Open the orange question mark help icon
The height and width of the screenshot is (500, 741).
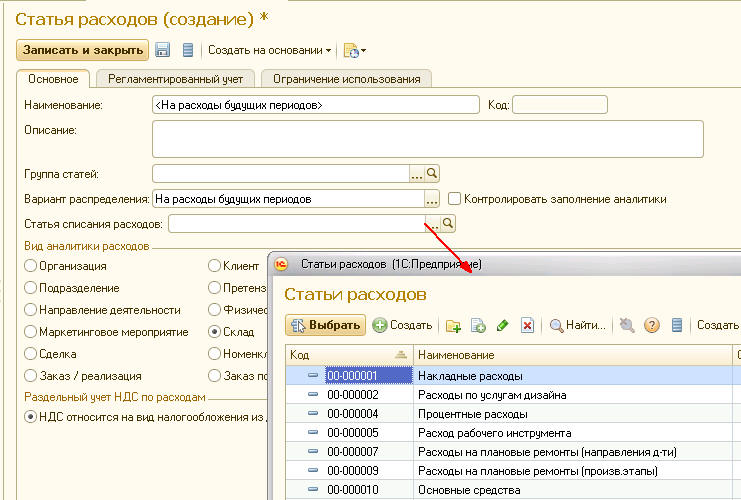pyautogui.click(x=652, y=325)
